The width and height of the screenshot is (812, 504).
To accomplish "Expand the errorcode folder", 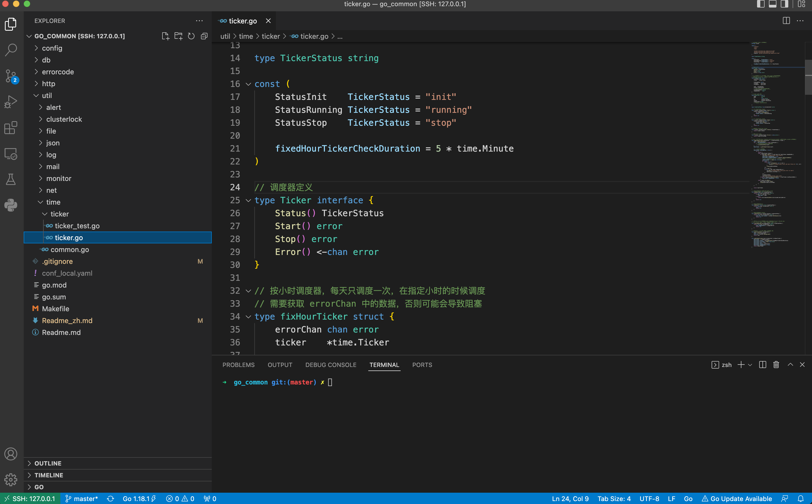I will click(118, 72).
